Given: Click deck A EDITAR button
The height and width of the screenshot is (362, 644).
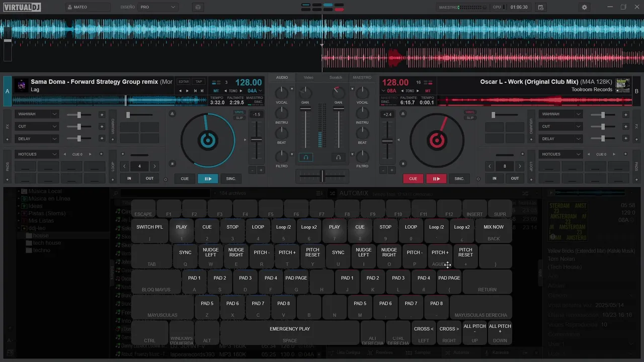Looking at the screenshot, I should point(184,82).
